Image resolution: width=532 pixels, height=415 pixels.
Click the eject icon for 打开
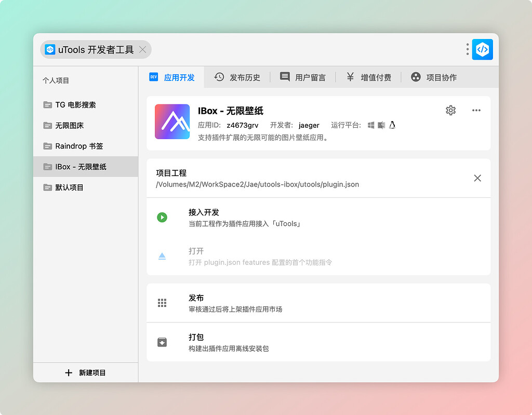(162, 256)
